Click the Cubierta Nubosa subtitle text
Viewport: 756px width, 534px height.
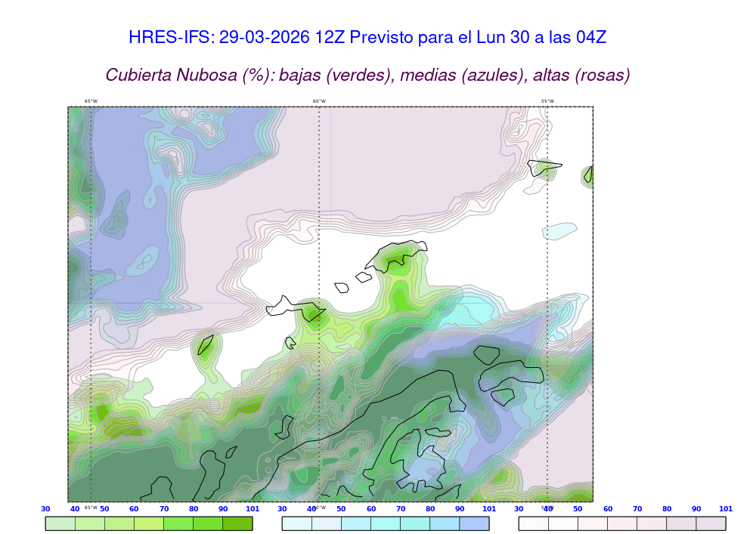point(367,75)
